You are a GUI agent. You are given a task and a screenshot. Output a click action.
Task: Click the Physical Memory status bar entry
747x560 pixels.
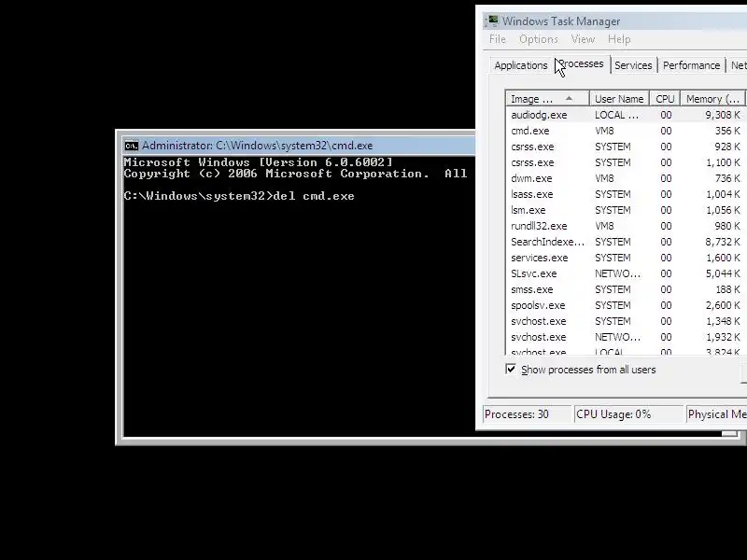[716, 414]
